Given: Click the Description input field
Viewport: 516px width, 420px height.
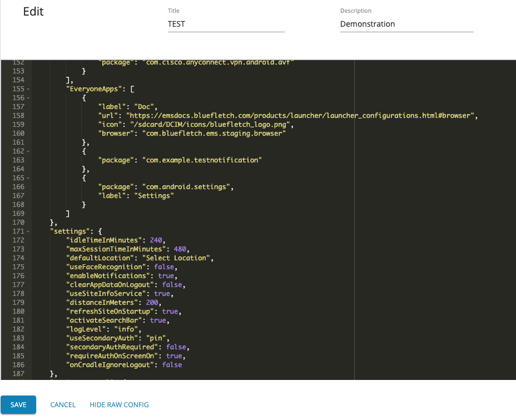Looking at the screenshot, I should point(407,24).
